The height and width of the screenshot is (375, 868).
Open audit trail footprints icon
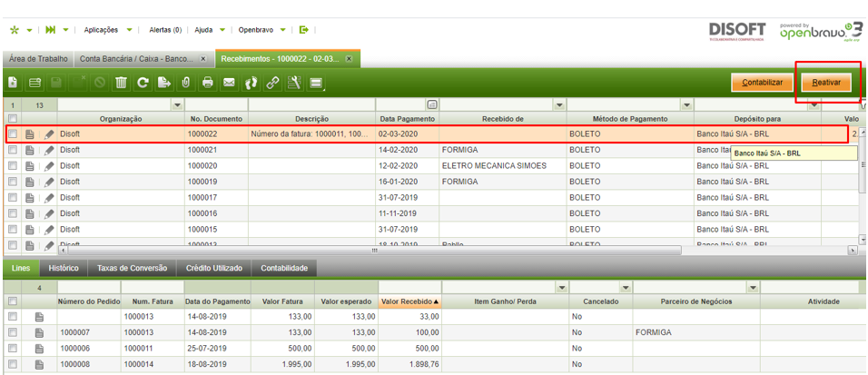click(x=252, y=83)
